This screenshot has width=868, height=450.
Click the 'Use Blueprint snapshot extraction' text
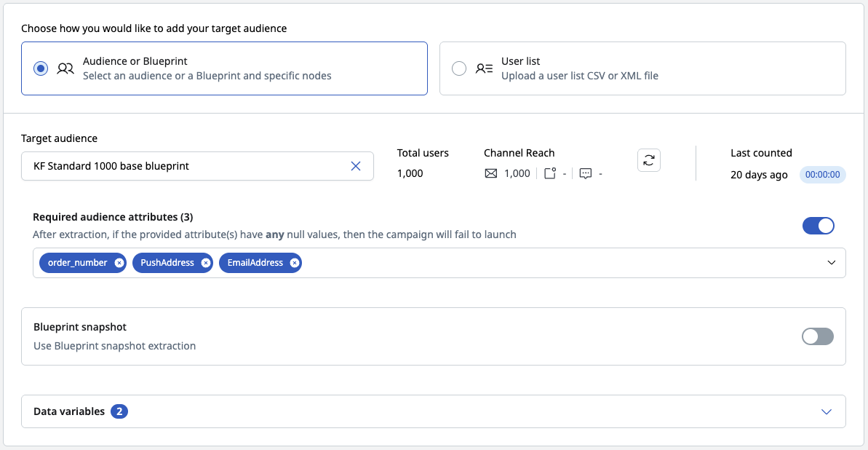pyautogui.click(x=114, y=346)
